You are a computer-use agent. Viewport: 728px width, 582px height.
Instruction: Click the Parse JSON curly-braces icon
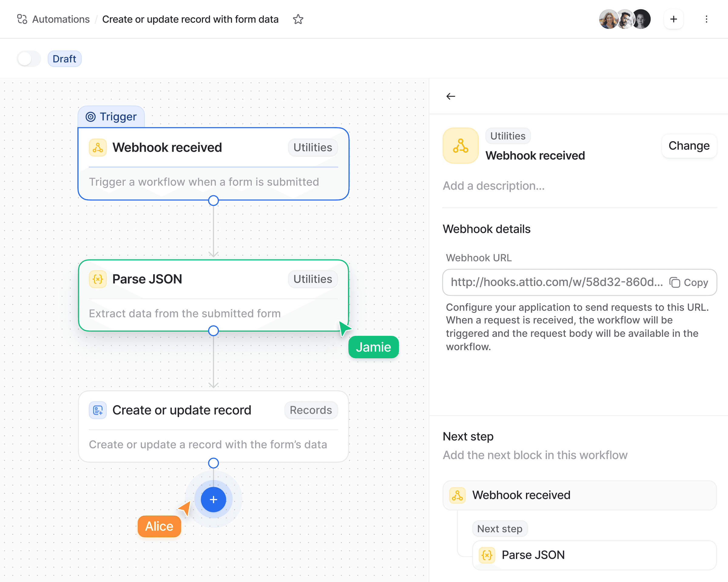point(98,279)
